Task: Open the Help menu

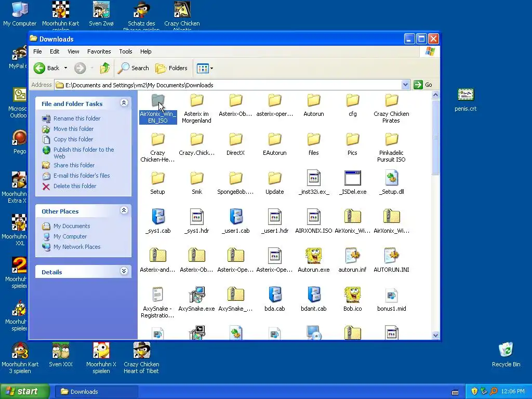Action: tap(146, 51)
